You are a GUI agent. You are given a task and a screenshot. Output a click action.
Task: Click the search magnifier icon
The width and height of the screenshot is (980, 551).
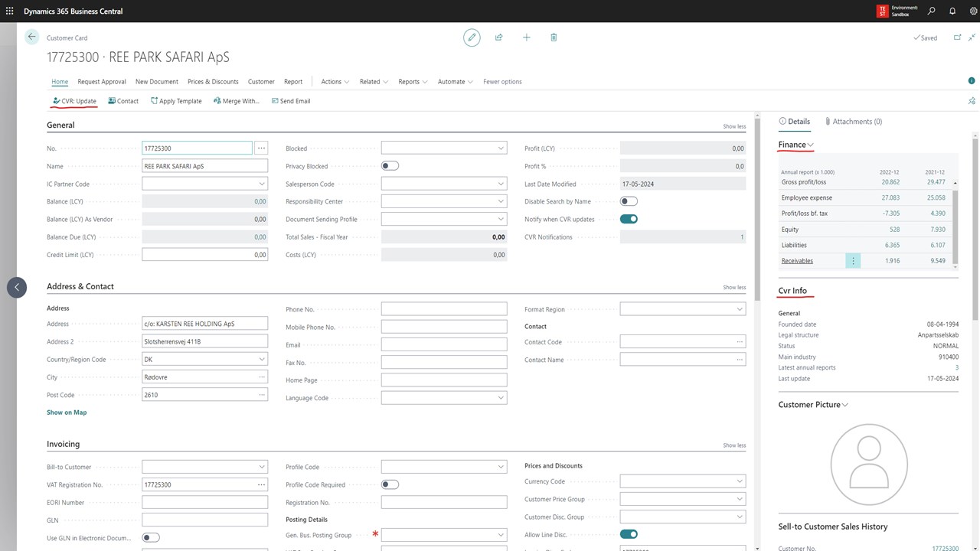coord(932,11)
